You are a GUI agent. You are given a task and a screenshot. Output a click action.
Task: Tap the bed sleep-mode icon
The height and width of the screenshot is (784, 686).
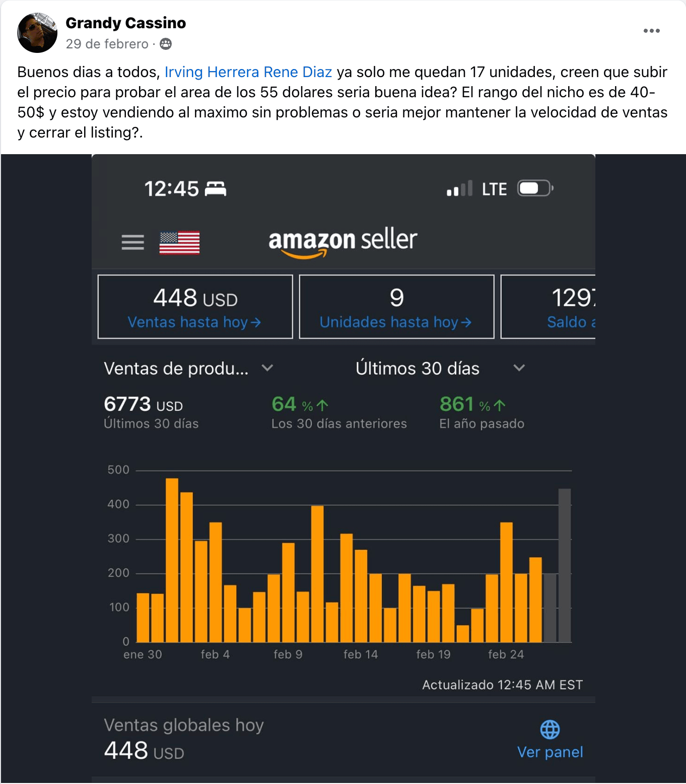pyautogui.click(x=216, y=189)
